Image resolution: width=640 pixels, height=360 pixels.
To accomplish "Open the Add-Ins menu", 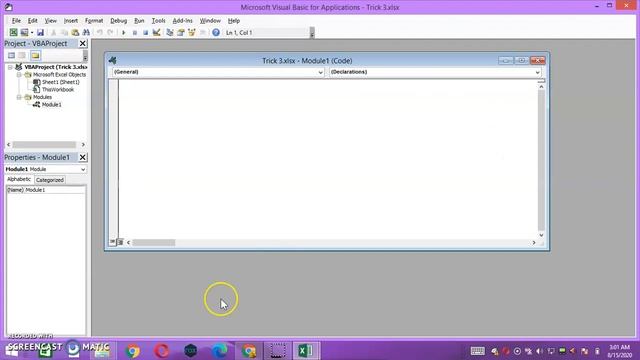I will (182, 20).
